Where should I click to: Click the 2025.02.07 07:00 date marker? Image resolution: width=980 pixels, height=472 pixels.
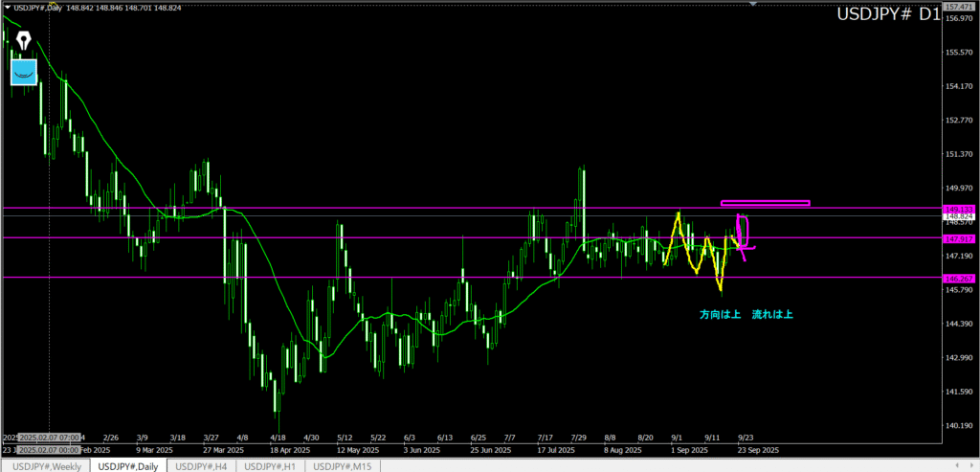tap(50, 436)
